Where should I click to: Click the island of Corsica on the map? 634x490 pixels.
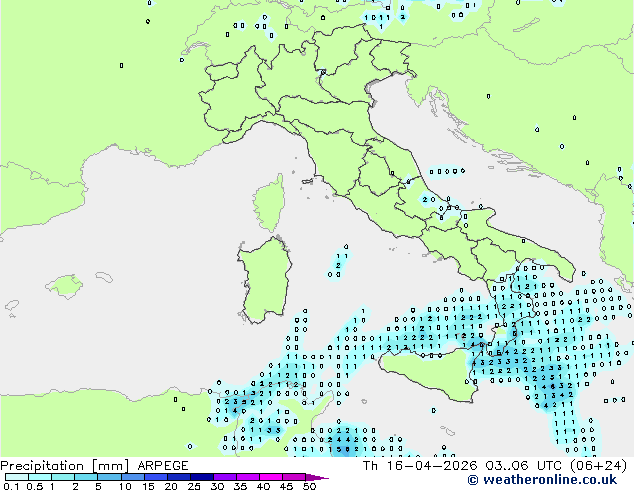269,204
